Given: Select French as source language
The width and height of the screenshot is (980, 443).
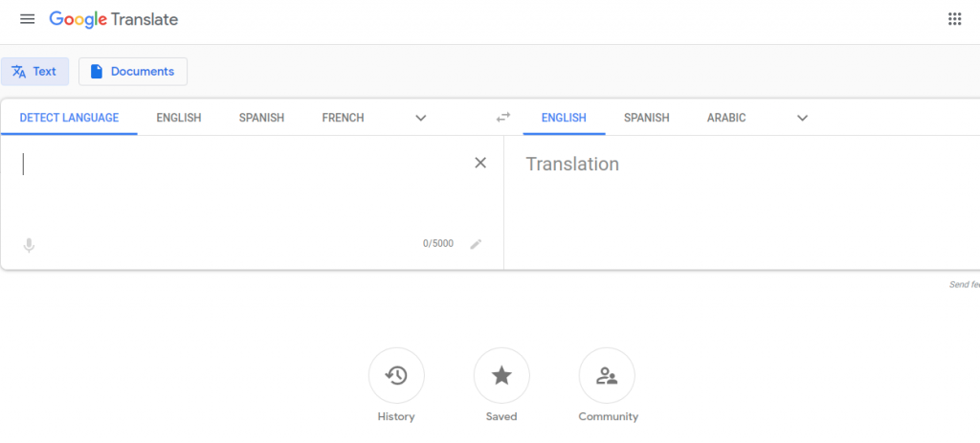Looking at the screenshot, I should click(x=344, y=118).
